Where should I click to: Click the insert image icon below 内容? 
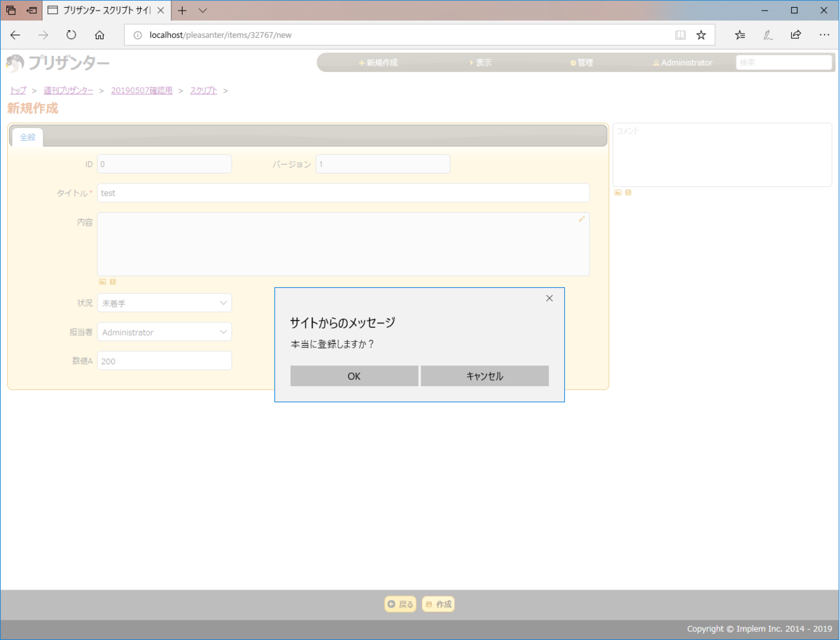pyautogui.click(x=102, y=282)
